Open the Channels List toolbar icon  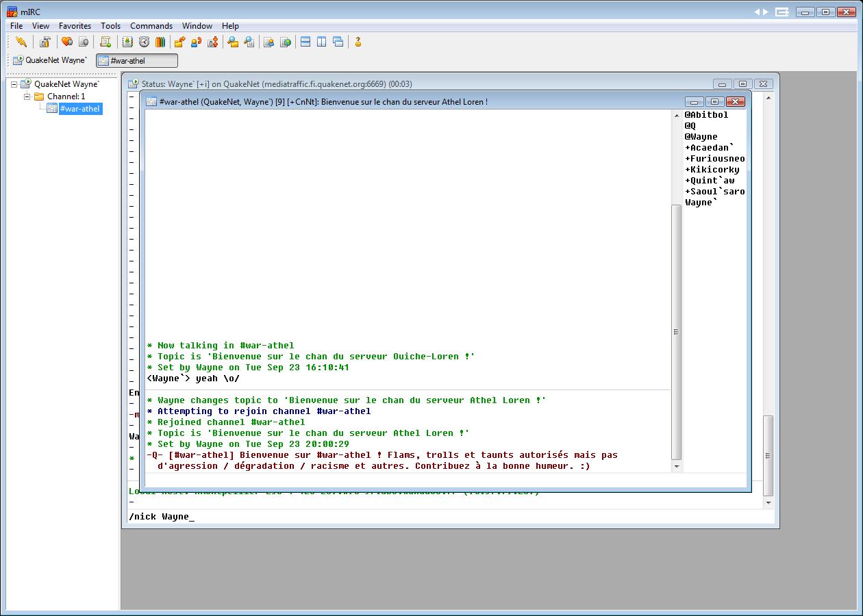tap(84, 42)
